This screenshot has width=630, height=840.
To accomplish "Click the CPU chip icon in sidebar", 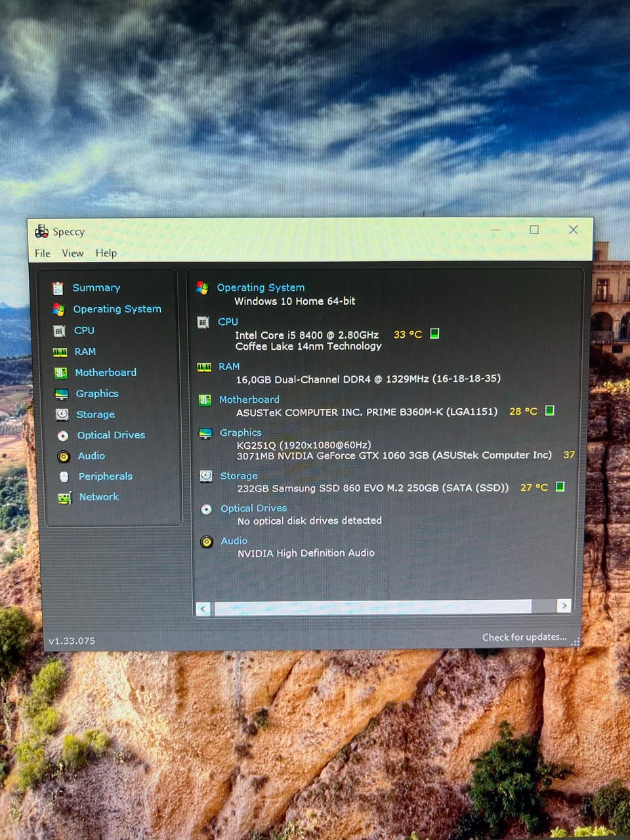I will (59, 331).
